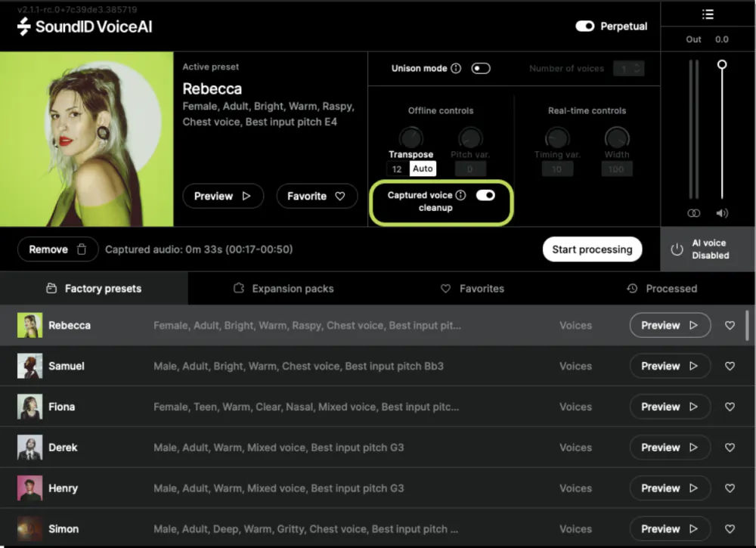Click the Timing var. value field
The image size is (756, 548).
point(557,169)
